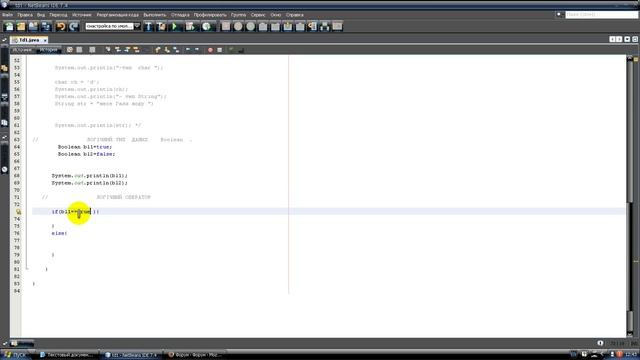This screenshot has width=640, height=360.
Task: Collapse the code fold near line 81
Action: click(x=27, y=268)
